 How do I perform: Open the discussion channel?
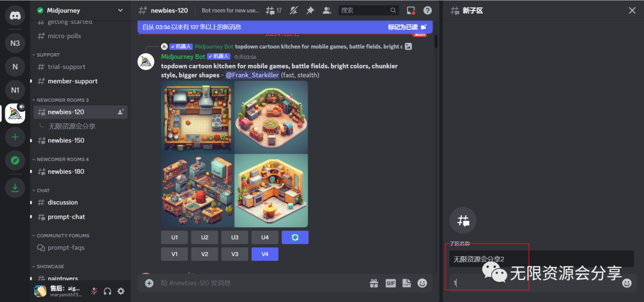pyautogui.click(x=63, y=203)
